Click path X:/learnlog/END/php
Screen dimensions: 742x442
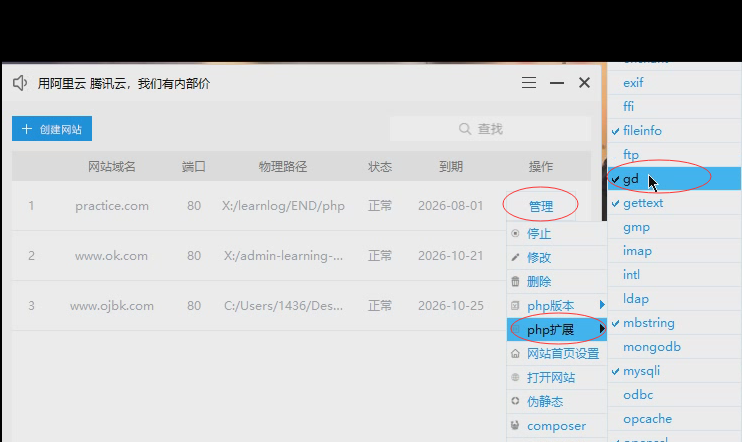coord(283,206)
